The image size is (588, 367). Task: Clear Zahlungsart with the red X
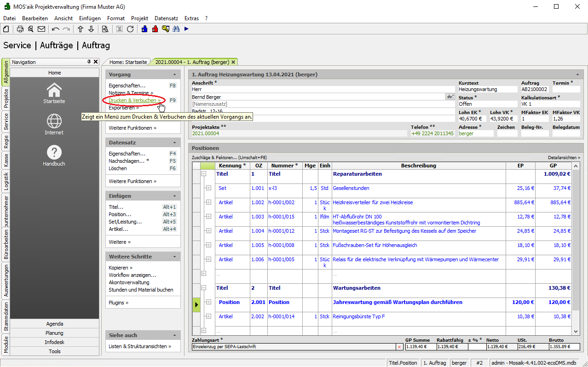[x=399, y=347]
